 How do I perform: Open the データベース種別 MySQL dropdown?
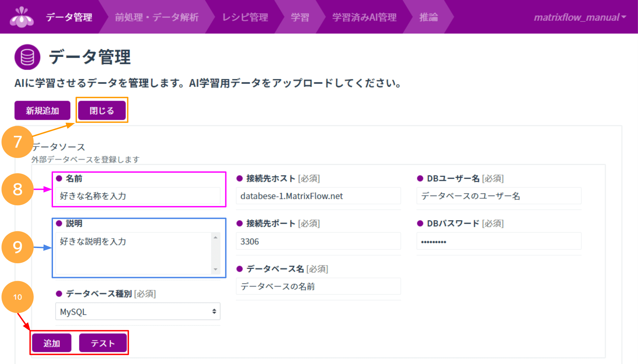click(138, 311)
